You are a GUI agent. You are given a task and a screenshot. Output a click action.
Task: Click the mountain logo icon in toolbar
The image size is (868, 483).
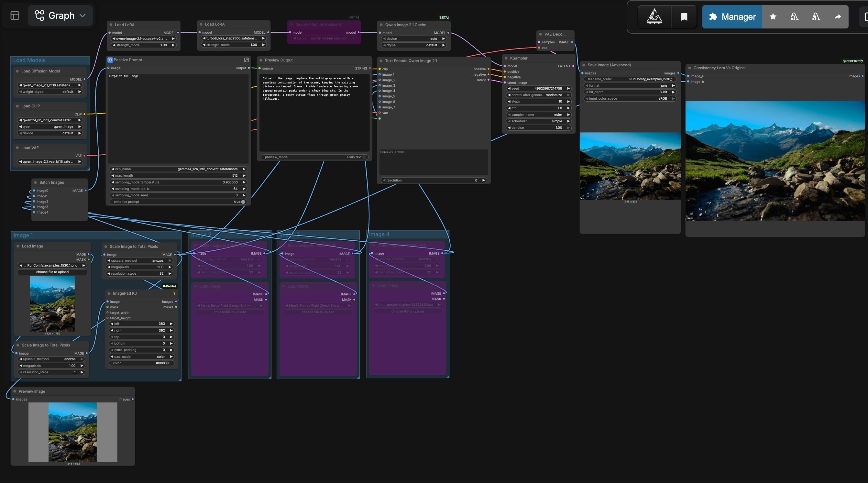click(x=654, y=16)
